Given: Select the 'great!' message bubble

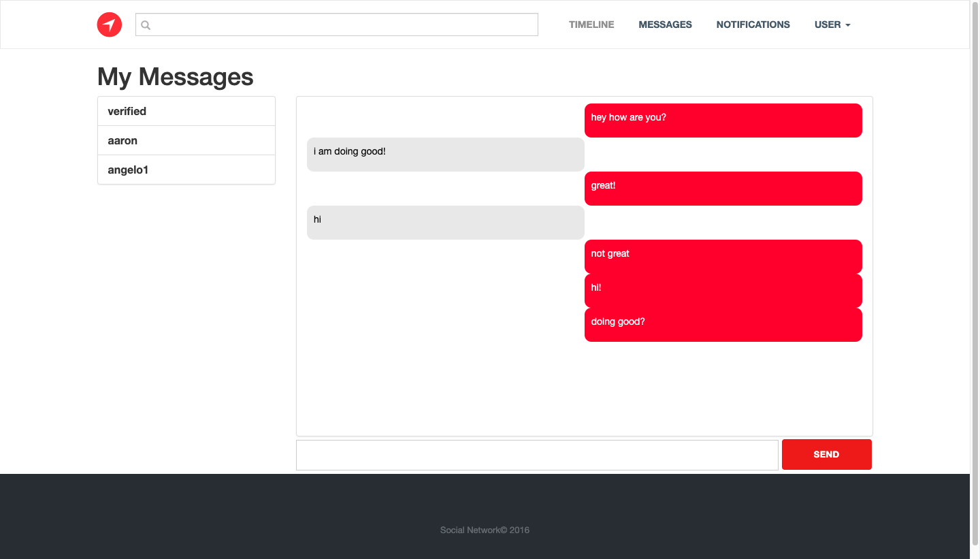Looking at the screenshot, I should [x=723, y=189].
